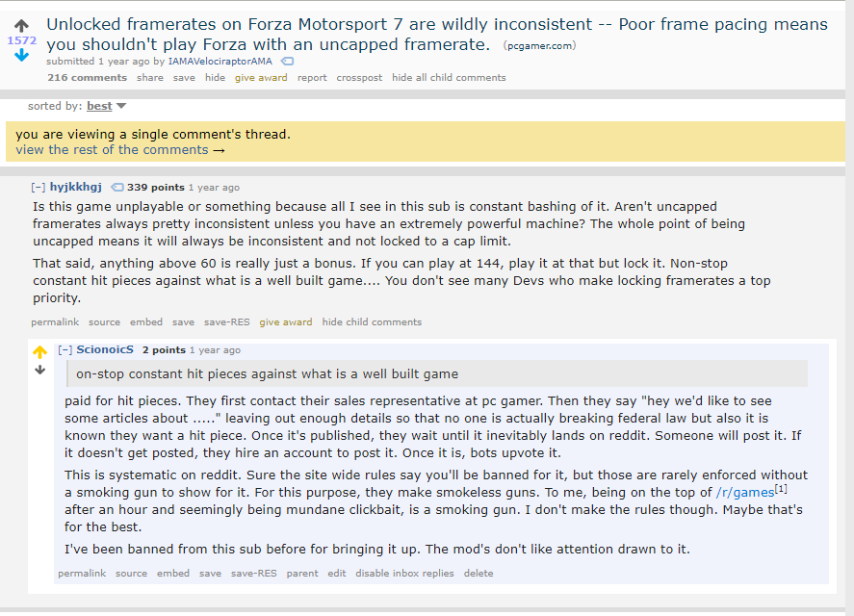Give award to hyjkkhgj's comment
Screen dimensions: 854x616
click(286, 322)
